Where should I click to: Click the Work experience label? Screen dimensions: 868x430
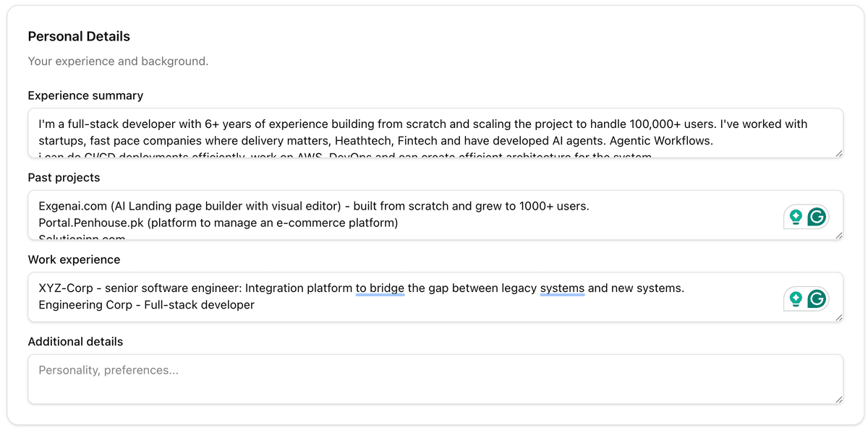[74, 259]
